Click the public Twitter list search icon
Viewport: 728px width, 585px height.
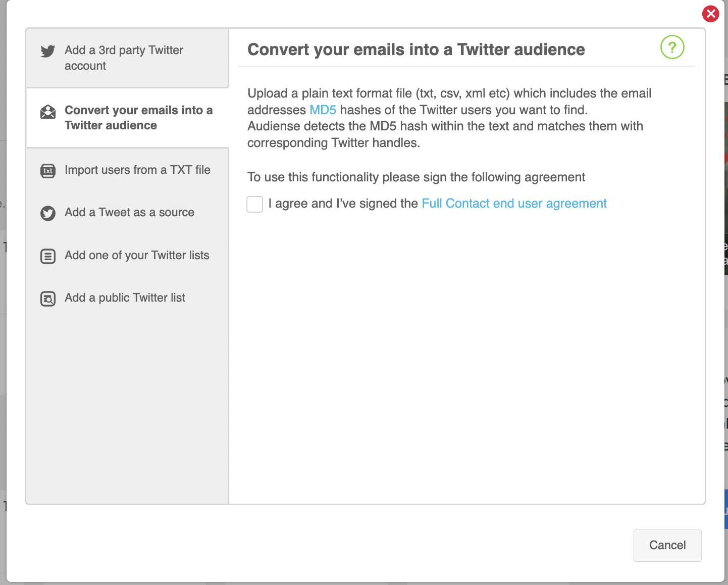(48, 299)
